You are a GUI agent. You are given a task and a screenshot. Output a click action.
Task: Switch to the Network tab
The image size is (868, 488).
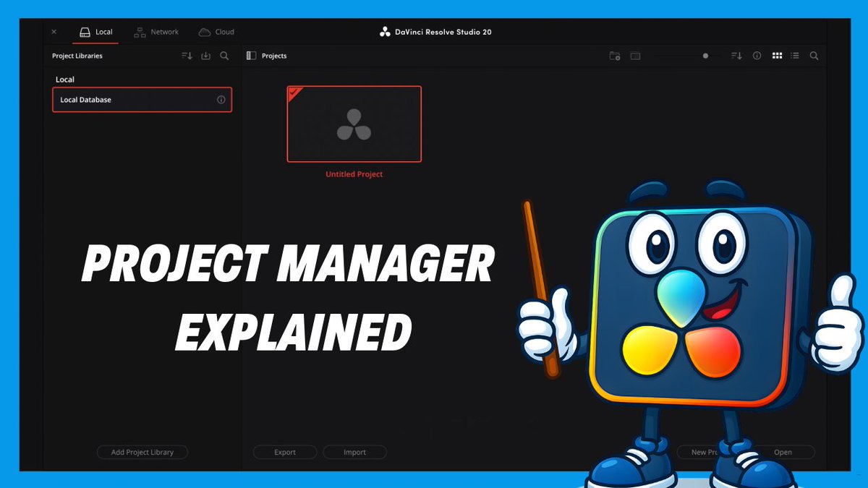pos(156,32)
